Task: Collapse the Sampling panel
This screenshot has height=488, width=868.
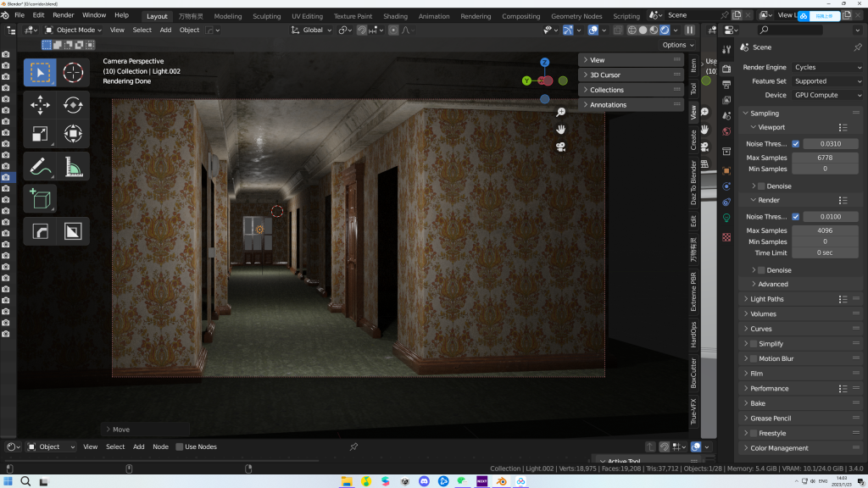Action: click(800, 114)
